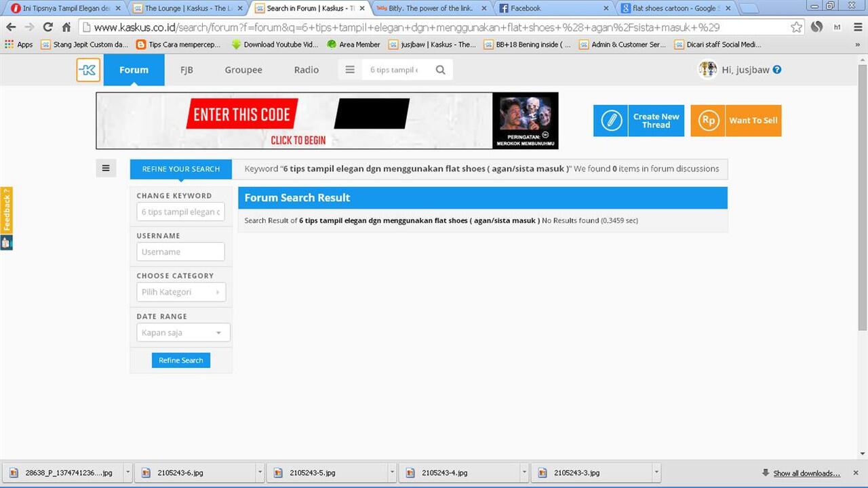The height and width of the screenshot is (488, 868).
Task: Switch to flat shoes cartoon Google tab
Action: [675, 9]
